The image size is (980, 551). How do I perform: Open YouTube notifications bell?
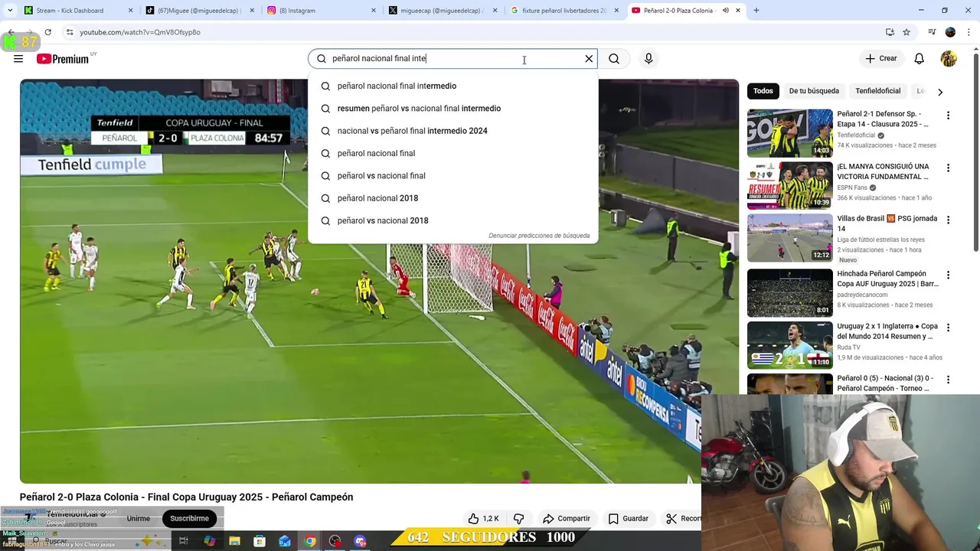920,59
